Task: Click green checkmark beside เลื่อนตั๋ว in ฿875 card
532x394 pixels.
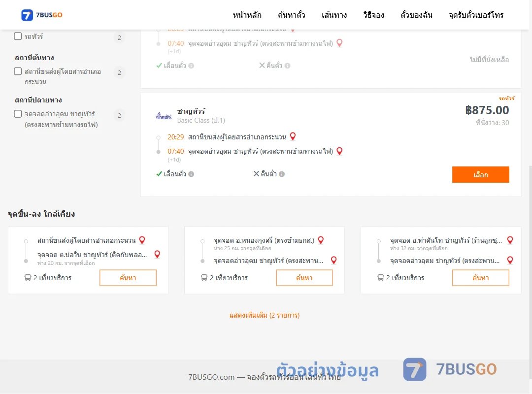Action: click(x=159, y=174)
